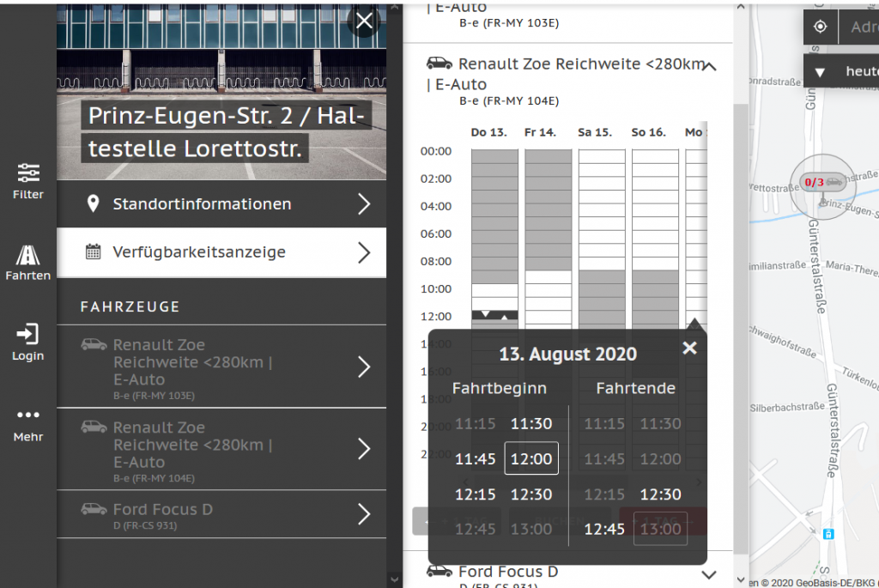Image resolution: width=879 pixels, height=588 pixels.
Task: Open Standortinformationen chevron
Action: [x=364, y=204]
